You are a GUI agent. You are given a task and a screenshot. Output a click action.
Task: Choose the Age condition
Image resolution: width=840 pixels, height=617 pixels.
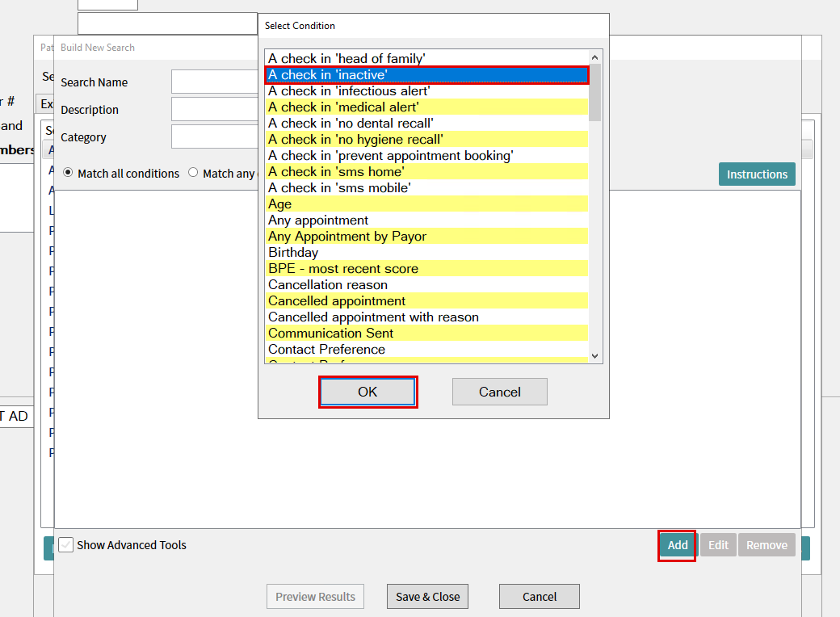(x=427, y=204)
